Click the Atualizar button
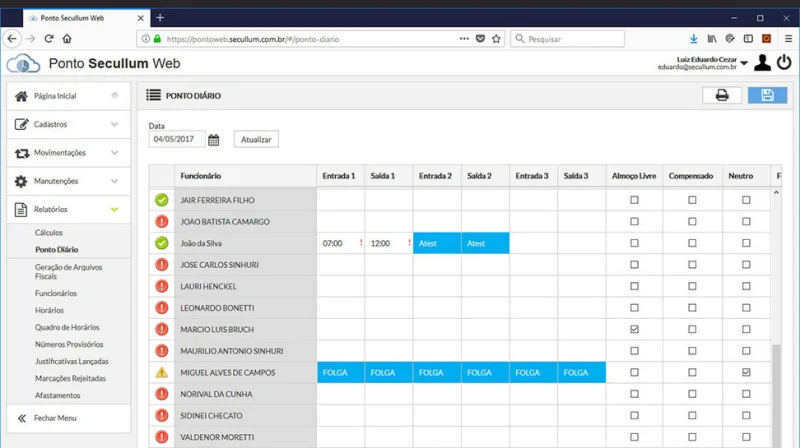The width and height of the screenshot is (800, 448). pos(256,140)
